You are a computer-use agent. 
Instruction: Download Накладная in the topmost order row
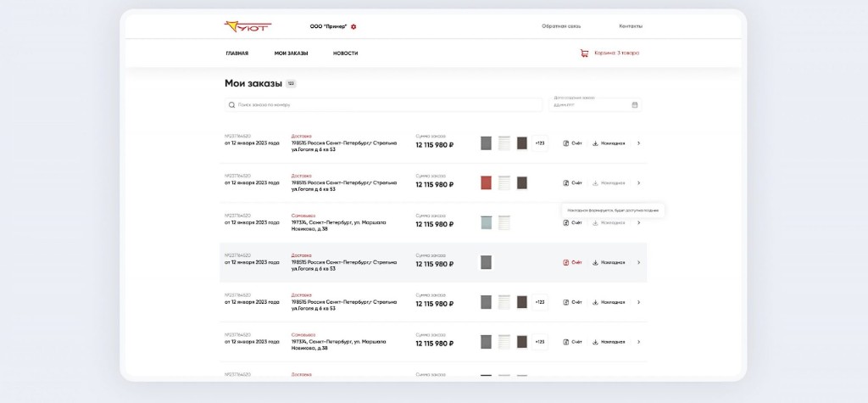609,143
